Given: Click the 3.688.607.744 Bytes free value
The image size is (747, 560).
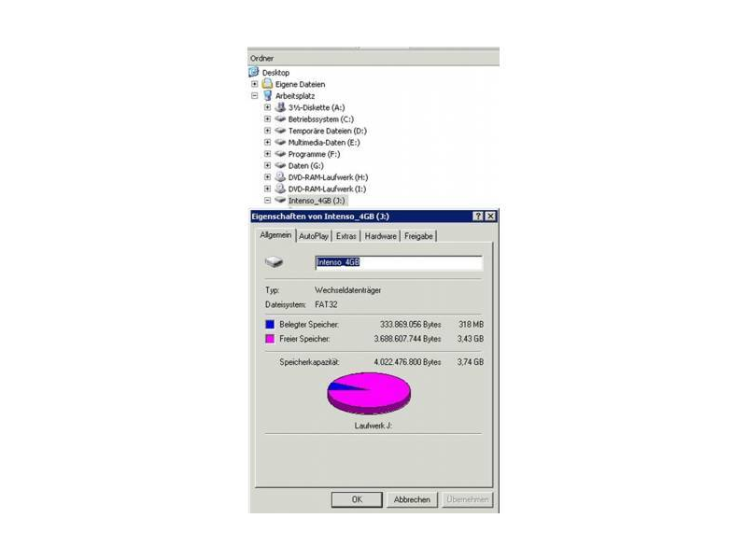Looking at the screenshot, I should (407, 339).
